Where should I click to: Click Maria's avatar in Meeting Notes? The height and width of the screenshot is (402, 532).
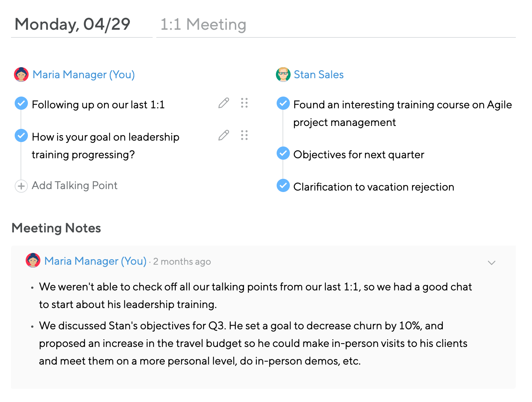point(33,260)
